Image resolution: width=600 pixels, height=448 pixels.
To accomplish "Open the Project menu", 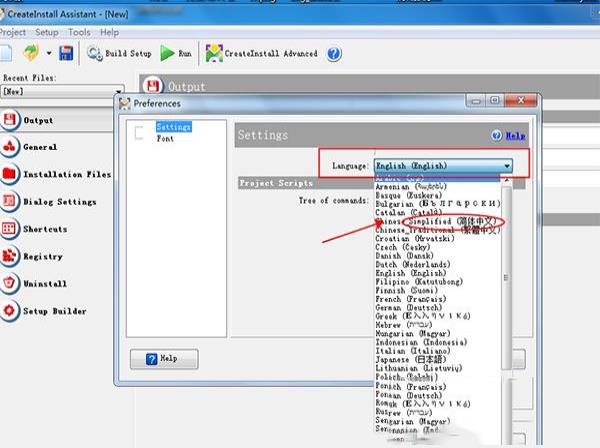I will pos(13,33).
